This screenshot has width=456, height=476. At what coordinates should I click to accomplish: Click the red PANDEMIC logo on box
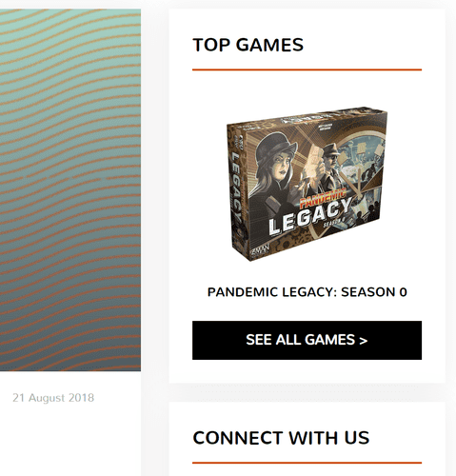pyautogui.click(x=323, y=198)
